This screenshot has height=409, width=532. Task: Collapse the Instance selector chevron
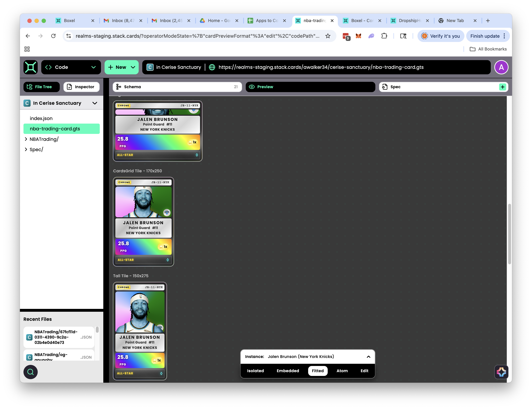tap(368, 357)
